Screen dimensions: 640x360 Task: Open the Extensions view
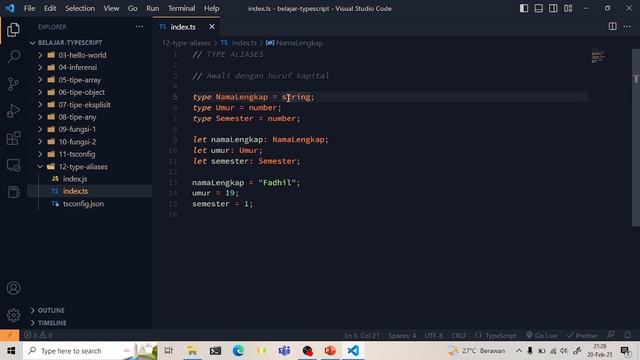click(13, 138)
